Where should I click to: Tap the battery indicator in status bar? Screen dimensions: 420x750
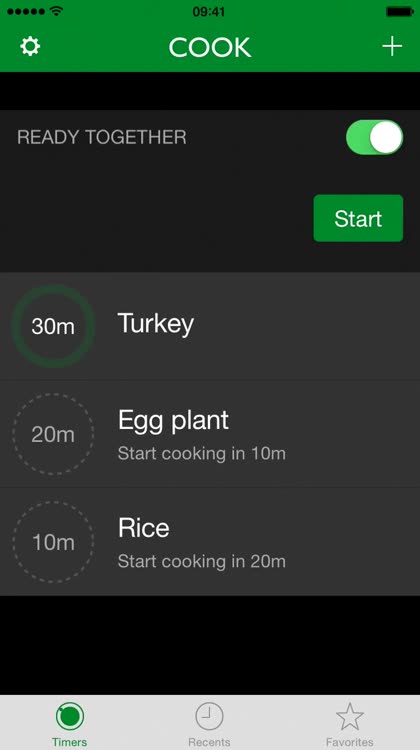(400, 11)
